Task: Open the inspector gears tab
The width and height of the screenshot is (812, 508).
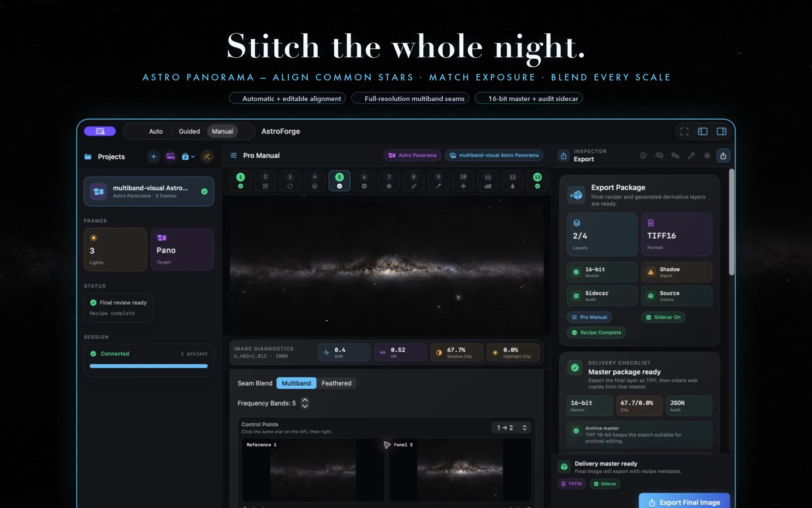Action: [675, 156]
